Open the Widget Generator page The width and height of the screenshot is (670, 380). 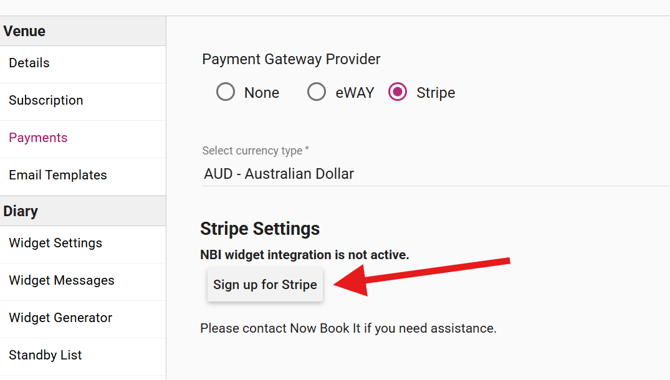click(83, 318)
